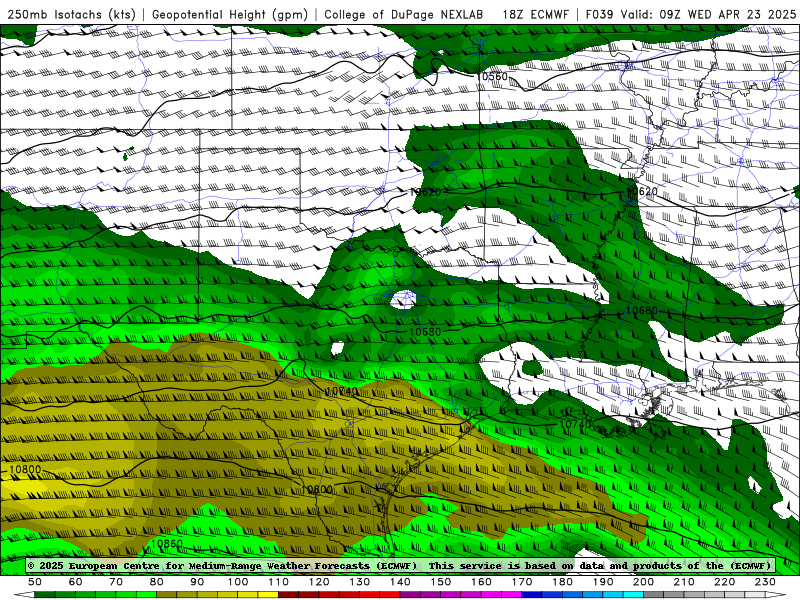
Task: Click the eastern 10740 contour label
Action: coord(576,424)
